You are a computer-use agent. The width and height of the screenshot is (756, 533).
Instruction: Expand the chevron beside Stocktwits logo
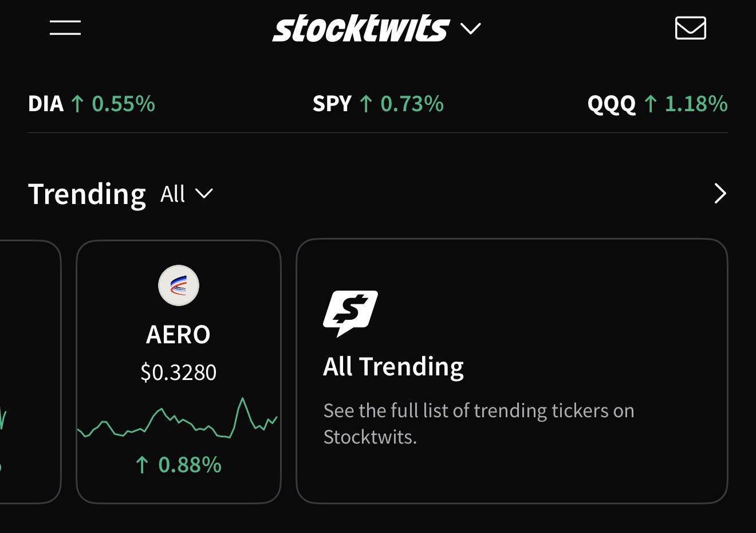click(471, 29)
